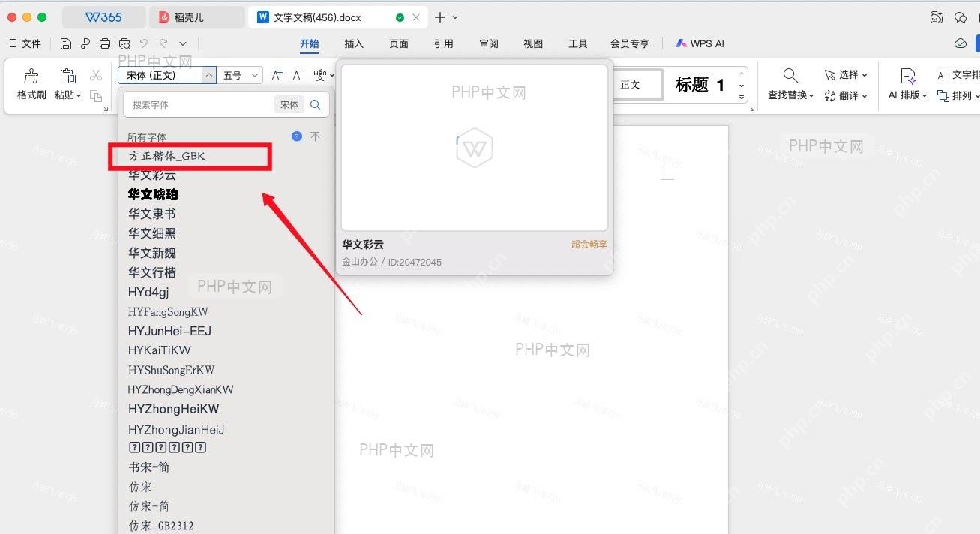
Task: Click the Print Preview icon
Action: click(124, 43)
